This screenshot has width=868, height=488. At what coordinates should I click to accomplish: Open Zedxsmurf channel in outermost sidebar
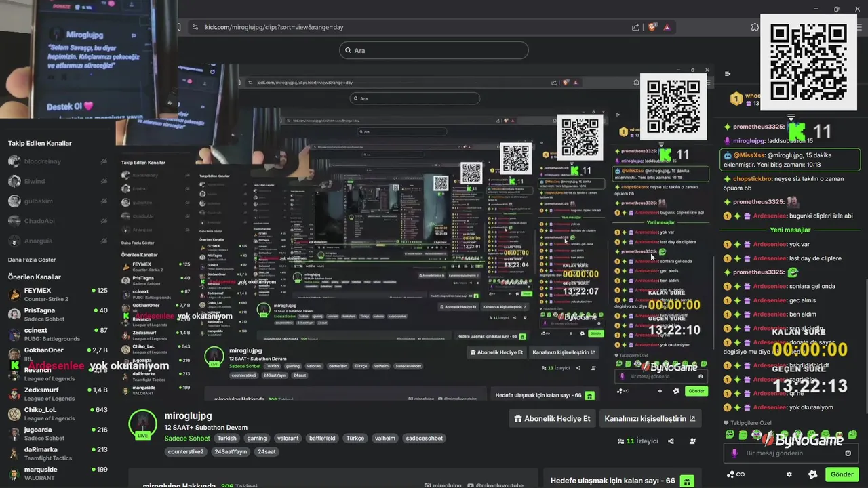pos(57,394)
